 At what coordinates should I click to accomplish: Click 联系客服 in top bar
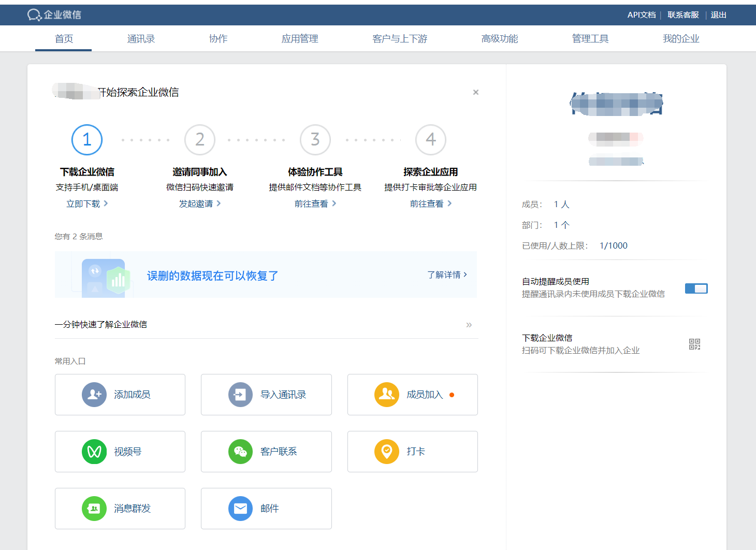pyautogui.click(x=683, y=15)
